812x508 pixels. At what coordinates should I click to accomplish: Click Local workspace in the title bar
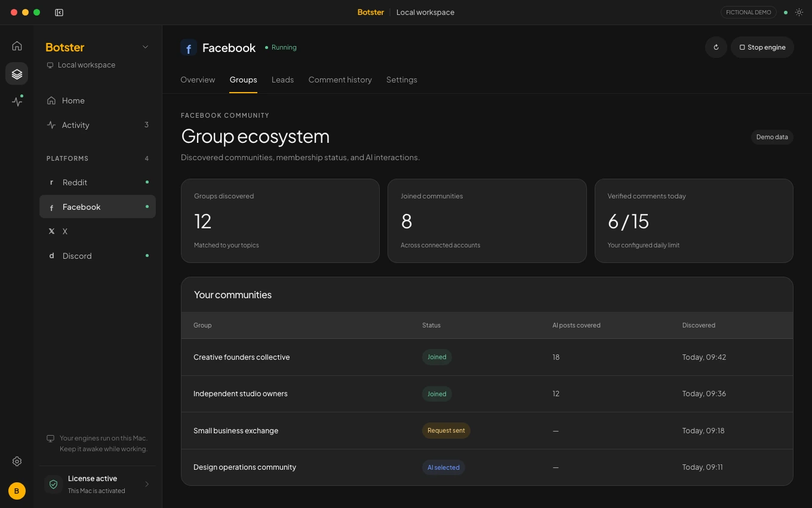[425, 12]
